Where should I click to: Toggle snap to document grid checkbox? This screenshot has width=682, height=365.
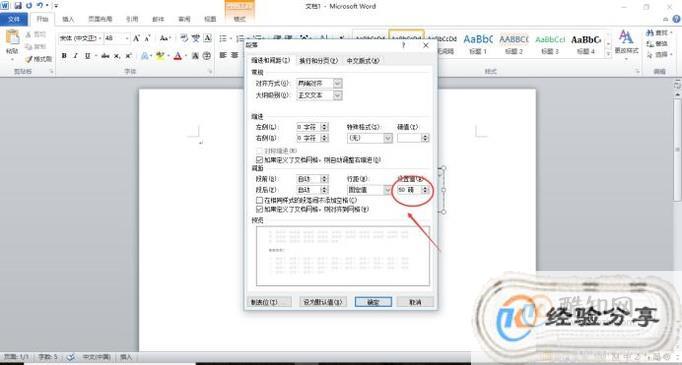pos(260,209)
